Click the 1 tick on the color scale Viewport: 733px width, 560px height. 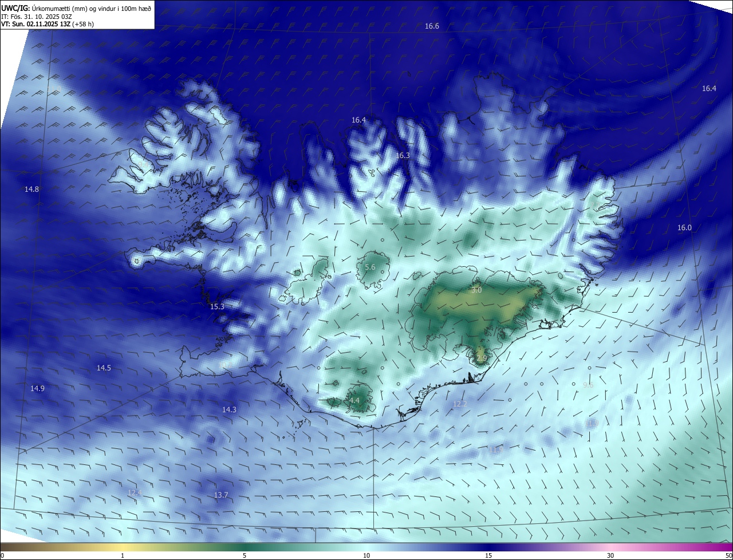click(x=123, y=555)
